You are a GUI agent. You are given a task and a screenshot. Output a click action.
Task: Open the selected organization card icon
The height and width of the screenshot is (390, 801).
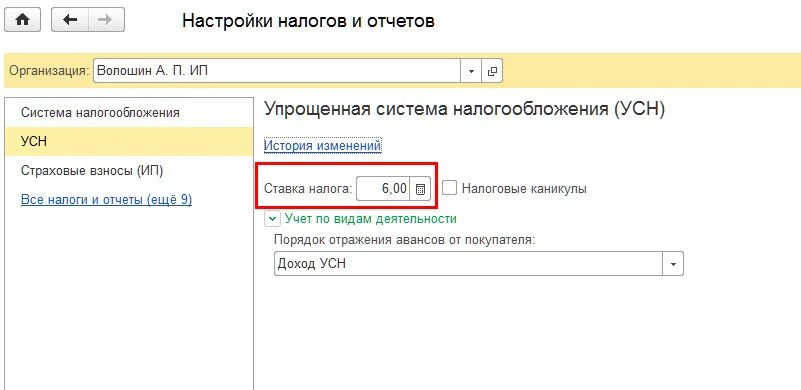tap(492, 71)
